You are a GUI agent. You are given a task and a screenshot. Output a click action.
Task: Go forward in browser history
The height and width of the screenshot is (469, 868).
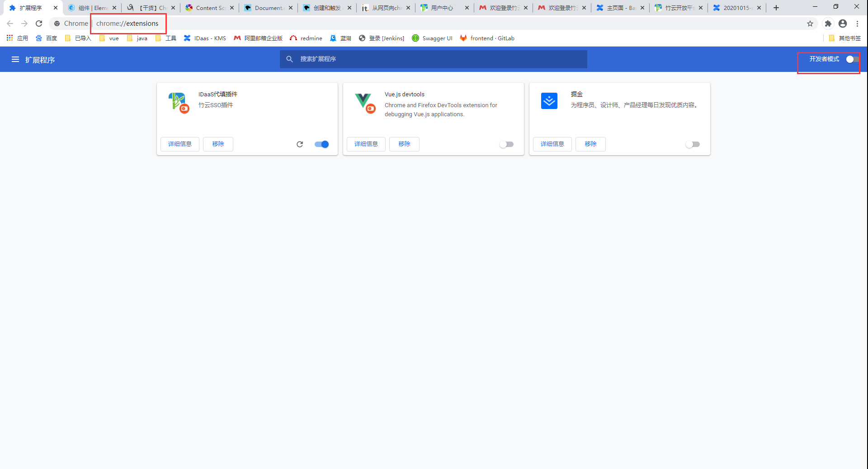(x=24, y=24)
